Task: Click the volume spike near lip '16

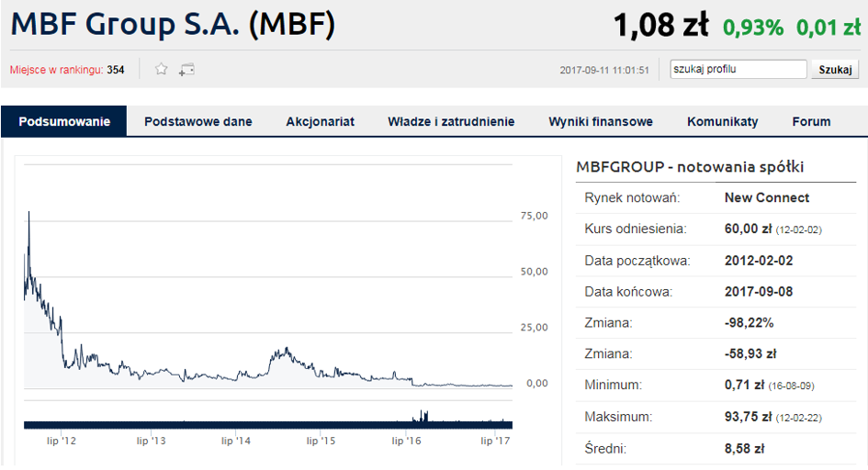Action: pyautogui.click(x=423, y=416)
